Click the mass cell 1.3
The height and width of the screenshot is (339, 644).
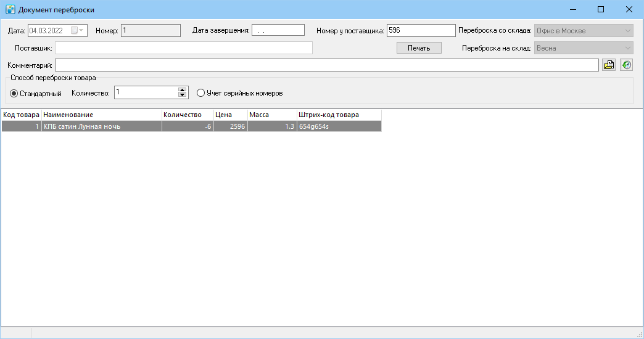click(272, 126)
